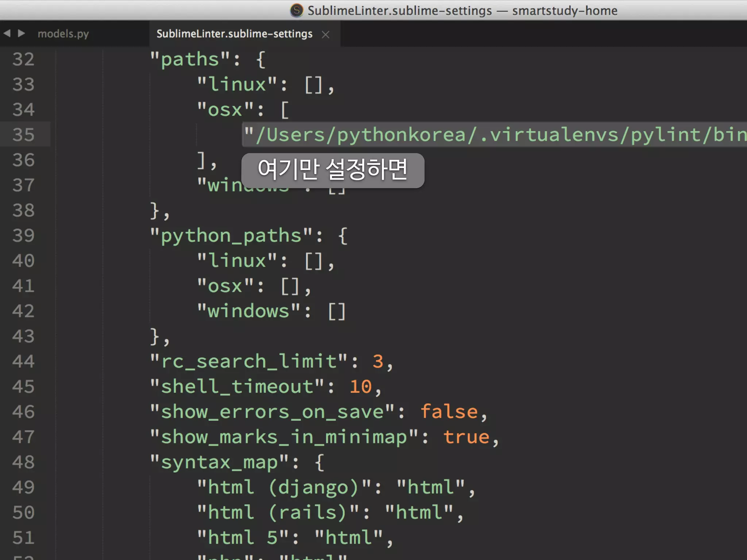This screenshot has height=560, width=747.
Task: Click the false value of show_errors_on_save
Action: 449,412
